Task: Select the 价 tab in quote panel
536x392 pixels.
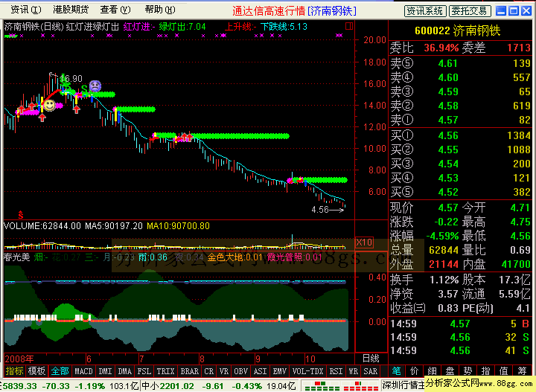Action: (x=414, y=371)
